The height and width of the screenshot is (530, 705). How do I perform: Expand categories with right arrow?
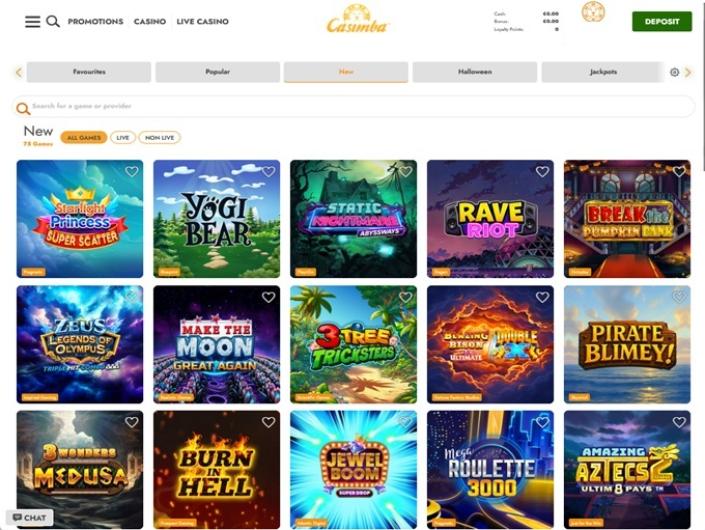click(688, 72)
